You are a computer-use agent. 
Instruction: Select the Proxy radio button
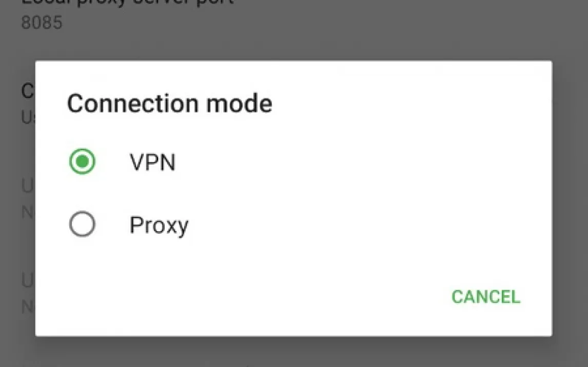click(x=82, y=225)
